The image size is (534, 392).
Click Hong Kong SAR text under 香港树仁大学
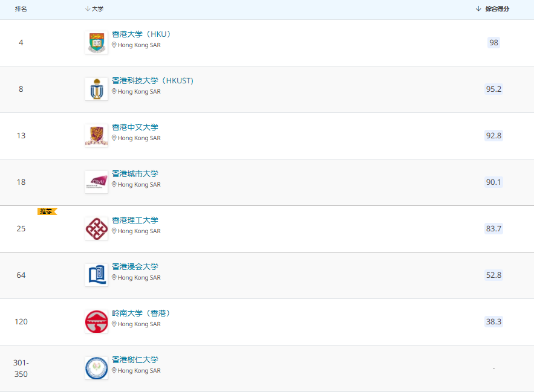click(x=139, y=371)
